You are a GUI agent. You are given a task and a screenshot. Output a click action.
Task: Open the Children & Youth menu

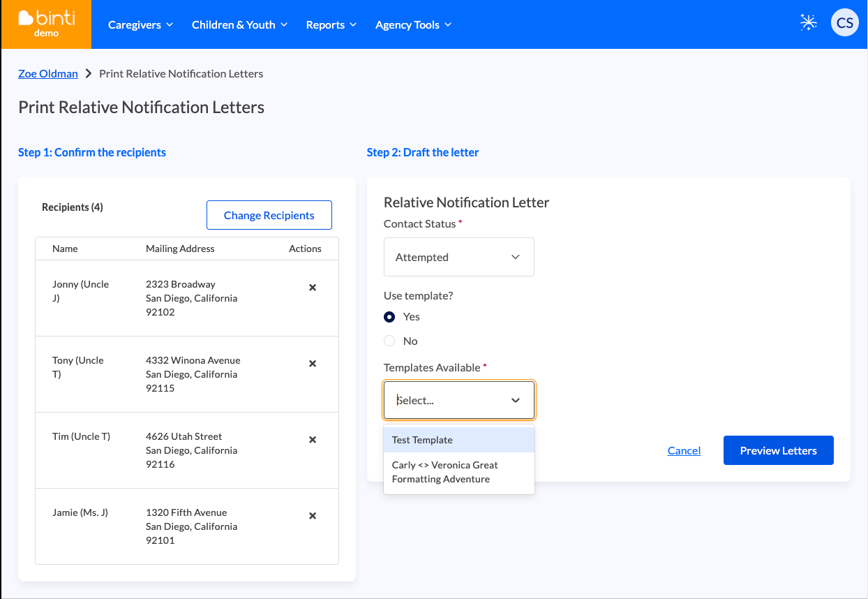pyautogui.click(x=239, y=24)
